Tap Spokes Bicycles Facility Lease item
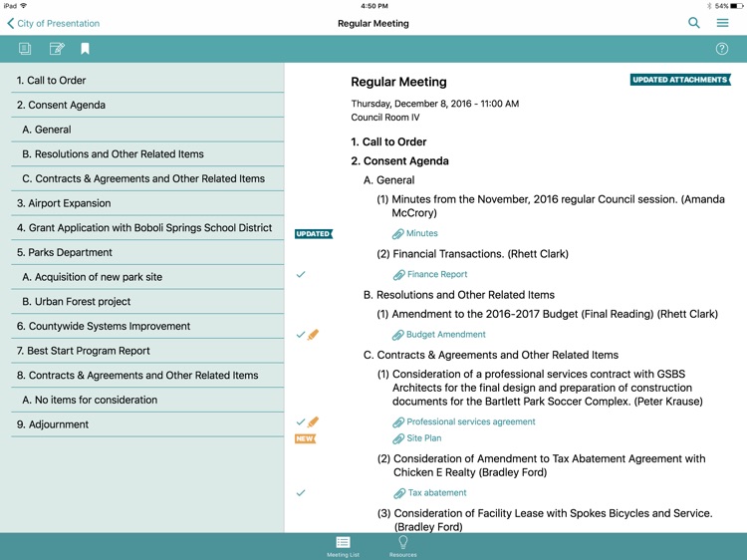 (545, 520)
